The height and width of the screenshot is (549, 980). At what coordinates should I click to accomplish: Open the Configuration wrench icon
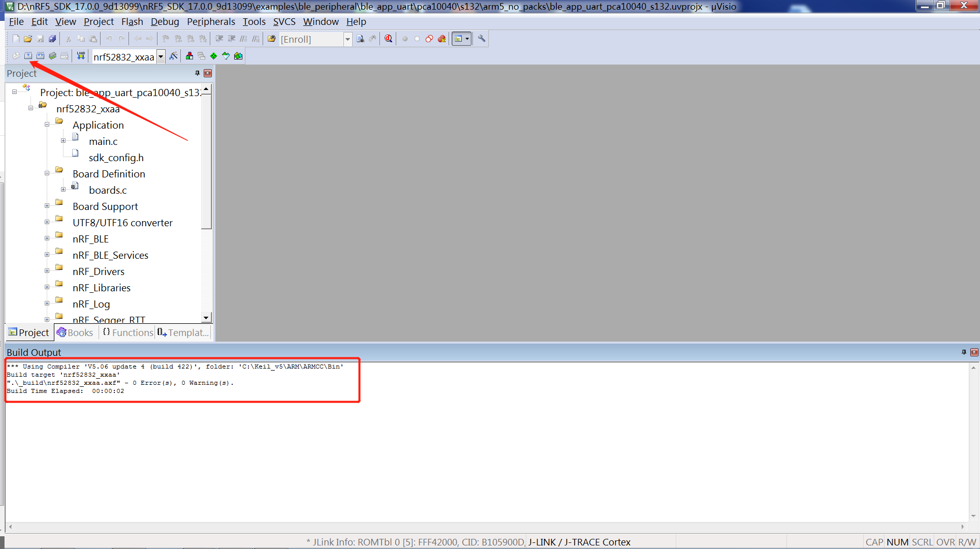482,39
